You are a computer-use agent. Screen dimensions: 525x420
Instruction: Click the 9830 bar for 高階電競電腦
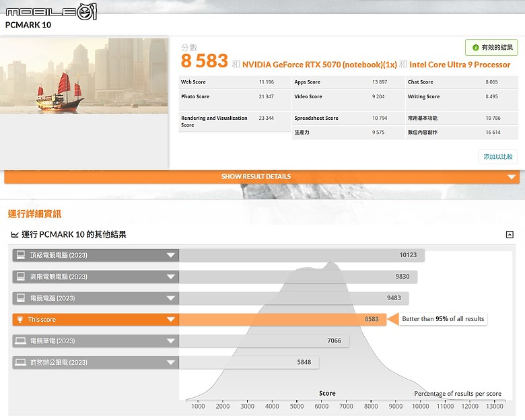click(298, 277)
